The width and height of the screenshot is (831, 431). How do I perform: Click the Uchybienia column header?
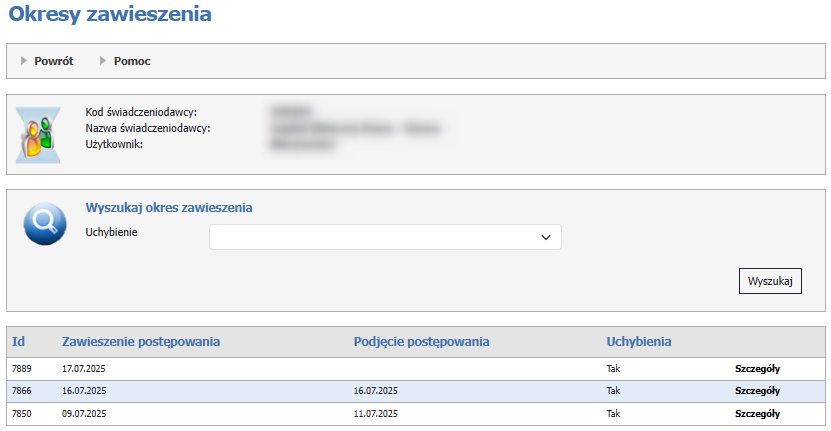coord(638,342)
